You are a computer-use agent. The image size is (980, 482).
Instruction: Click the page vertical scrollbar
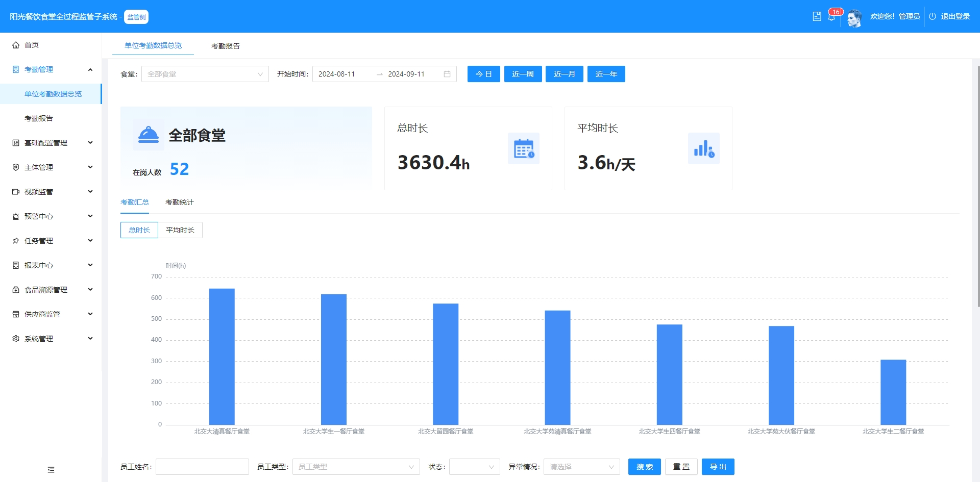(978, 186)
